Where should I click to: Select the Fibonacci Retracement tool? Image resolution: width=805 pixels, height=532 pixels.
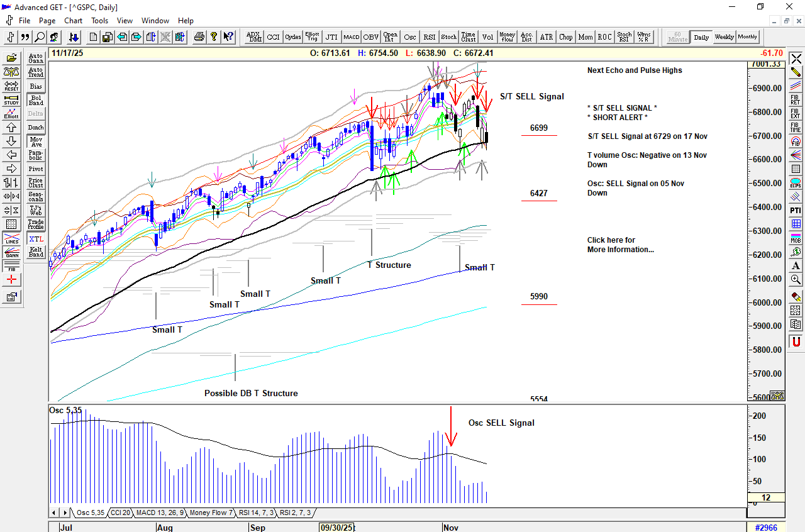click(x=796, y=100)
